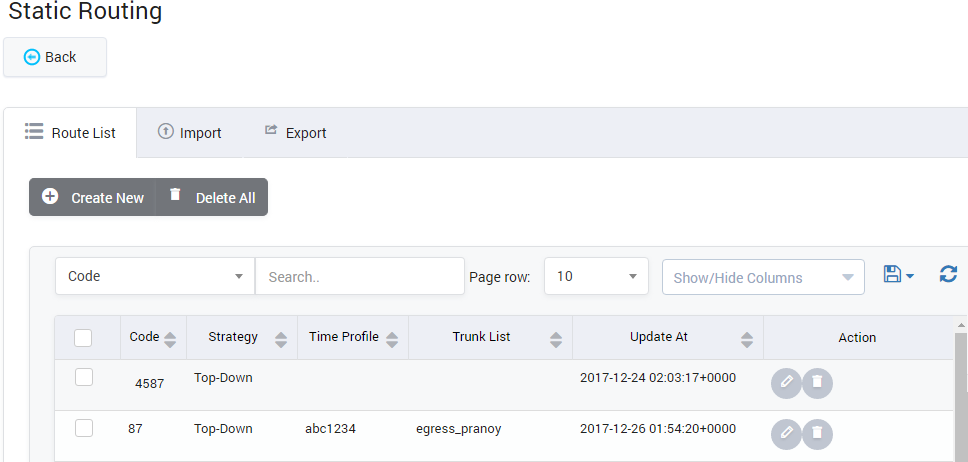Select the checkbox for route 87
Screen dimensions: 968x462
(84, 428)
